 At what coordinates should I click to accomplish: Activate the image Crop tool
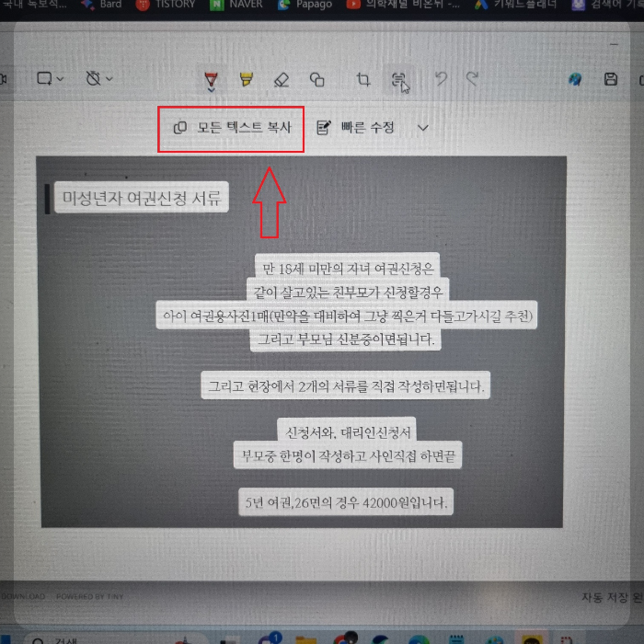[363, 79]
